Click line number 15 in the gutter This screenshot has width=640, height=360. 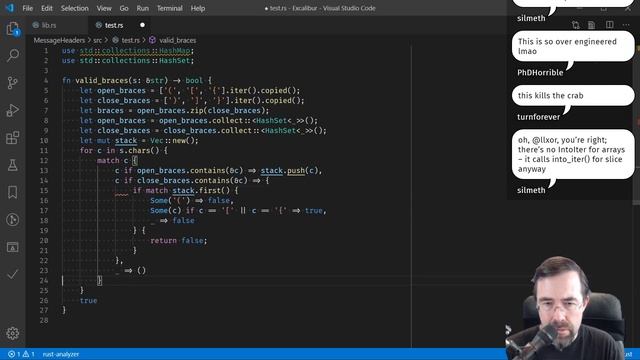tap(44, 191)
